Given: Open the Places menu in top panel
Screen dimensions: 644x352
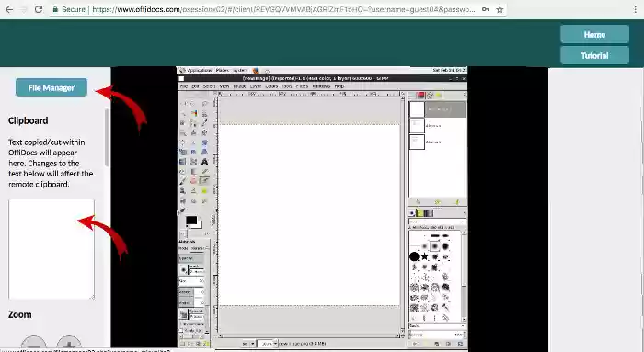Looking at the screenshot, I should [223, 70].
